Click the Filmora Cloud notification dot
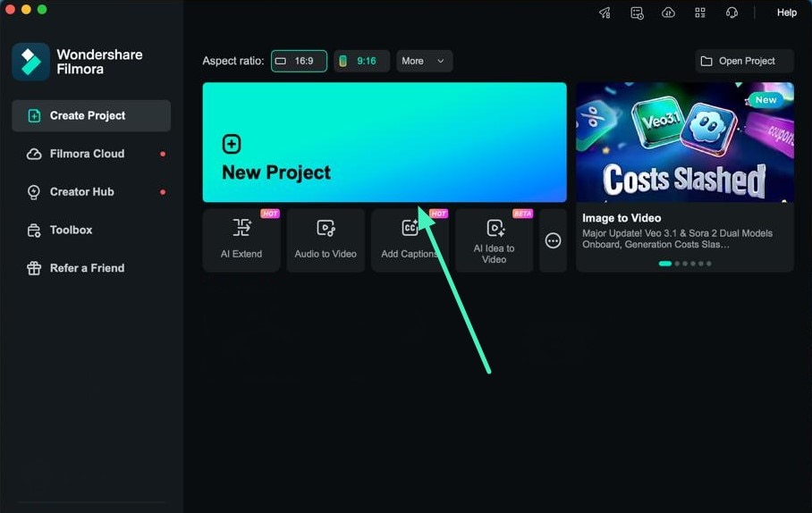 click(163, 154)
